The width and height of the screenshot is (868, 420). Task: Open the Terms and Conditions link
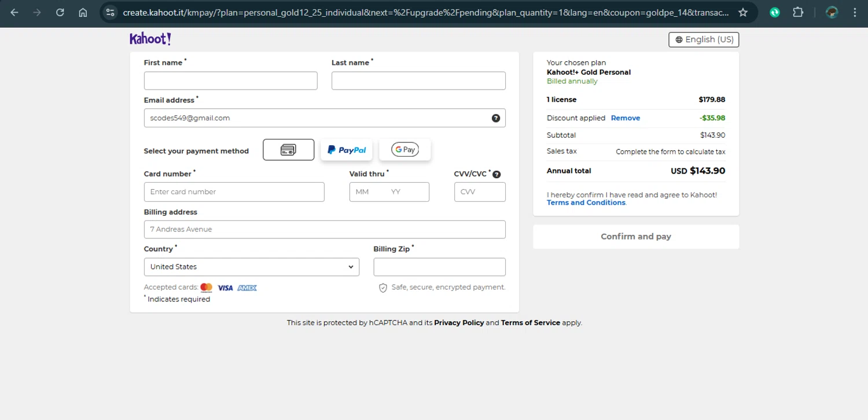[586, 202]
